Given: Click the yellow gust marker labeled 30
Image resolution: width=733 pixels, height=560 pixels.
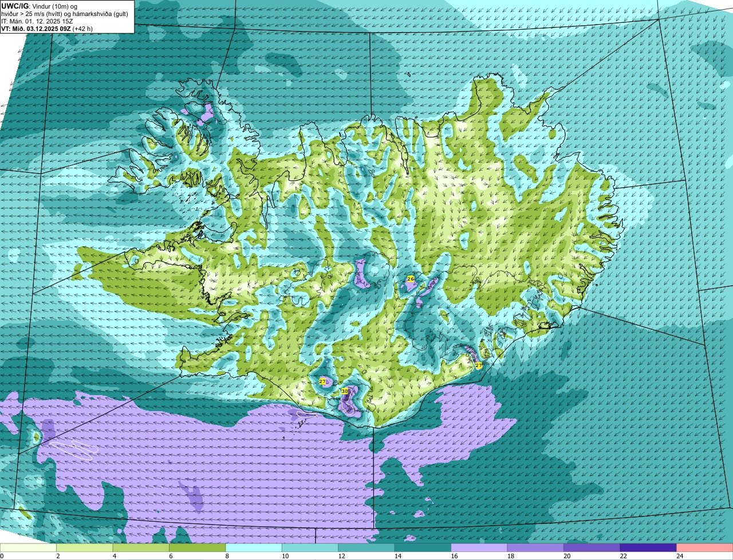Looking at the screenshot, I should (x=344, y=391).
